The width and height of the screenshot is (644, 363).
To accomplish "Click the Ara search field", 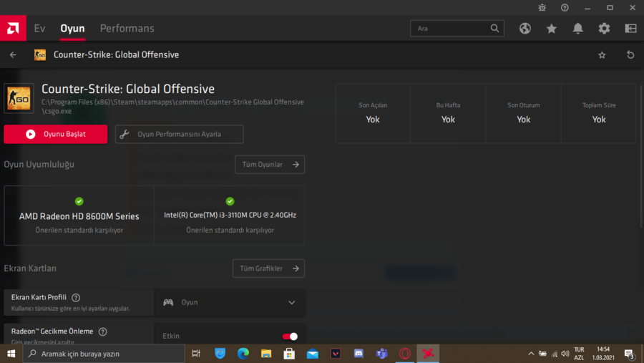I will click(451, 29).
